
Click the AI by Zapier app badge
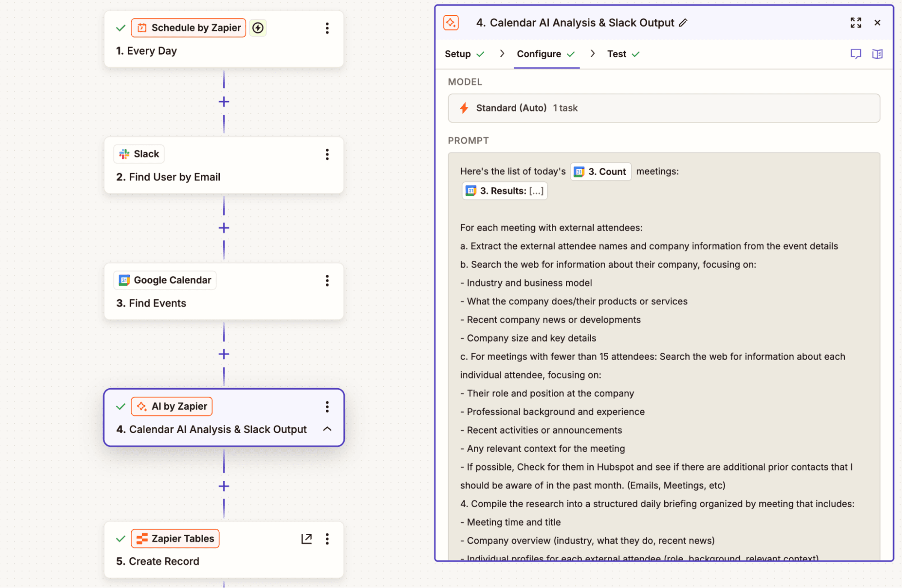[x=172, y=407]
